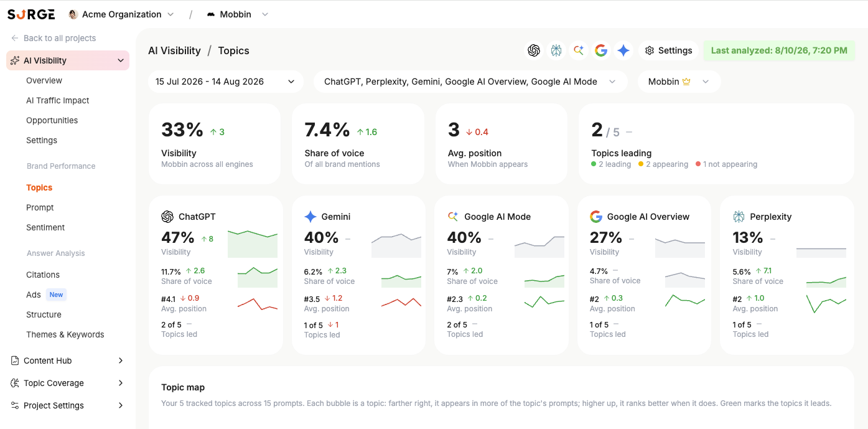
Task: Click the Perplexity engine icon in header
Action: click(x=556, y=50)
